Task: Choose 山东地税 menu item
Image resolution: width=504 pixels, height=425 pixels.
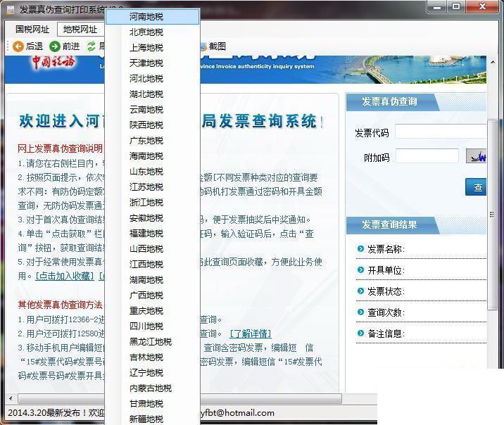Action: (x=152, y=172)
